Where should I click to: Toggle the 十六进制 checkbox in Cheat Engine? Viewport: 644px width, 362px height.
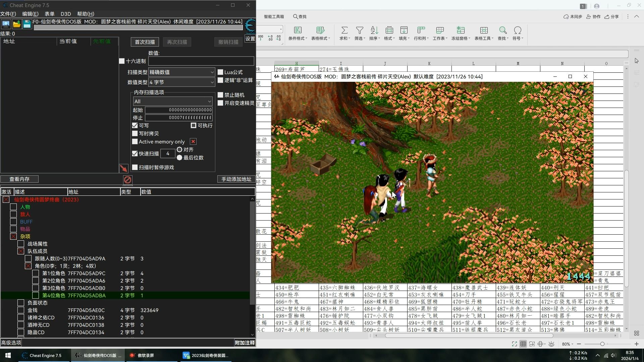pyautogui.click(x=122, y=61)
